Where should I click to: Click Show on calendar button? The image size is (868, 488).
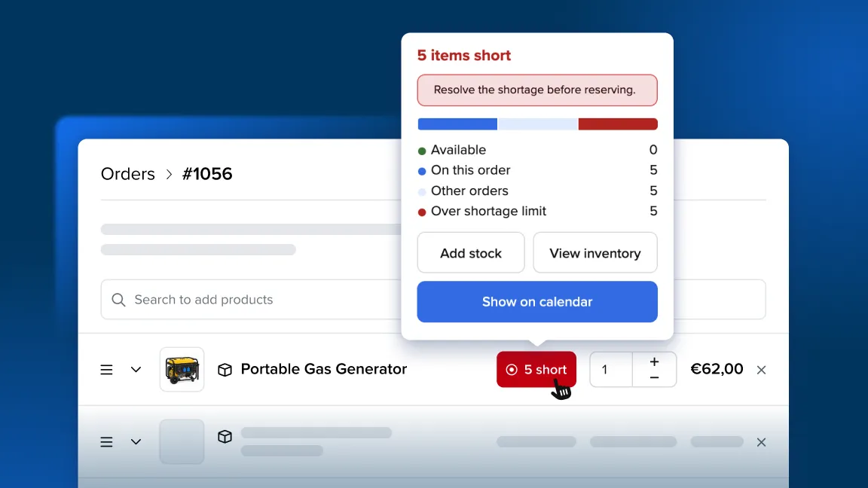(x=537, y=301)
